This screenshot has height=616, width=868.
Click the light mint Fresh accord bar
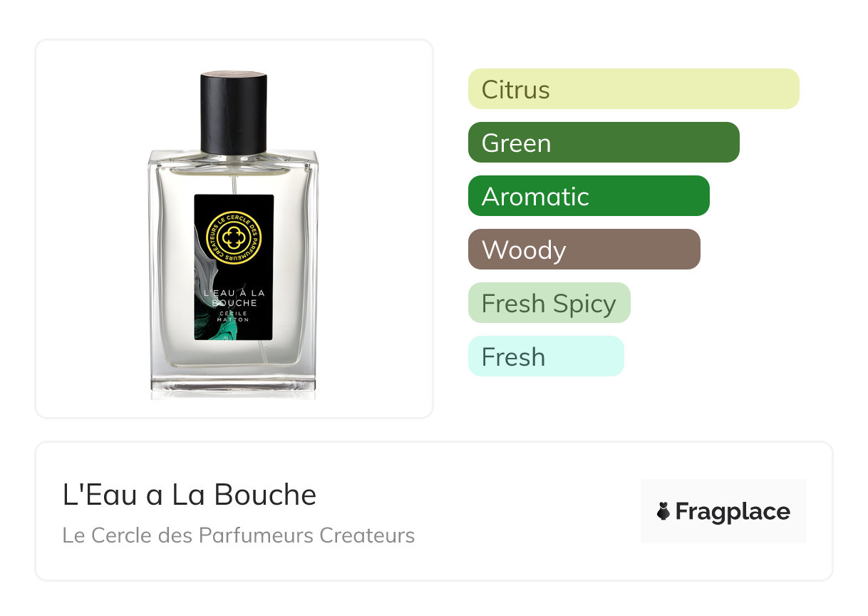tap(546, 356)
